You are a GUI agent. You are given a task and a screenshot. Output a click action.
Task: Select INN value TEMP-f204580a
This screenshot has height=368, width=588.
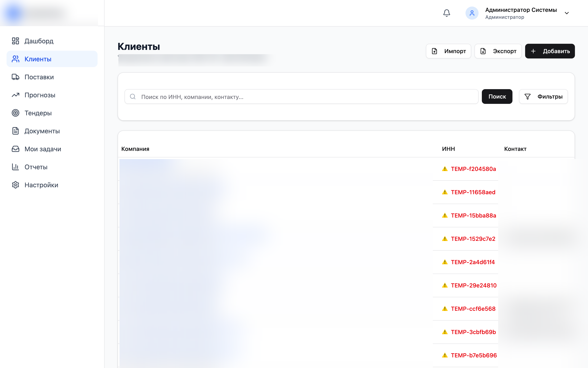point(473,169)
